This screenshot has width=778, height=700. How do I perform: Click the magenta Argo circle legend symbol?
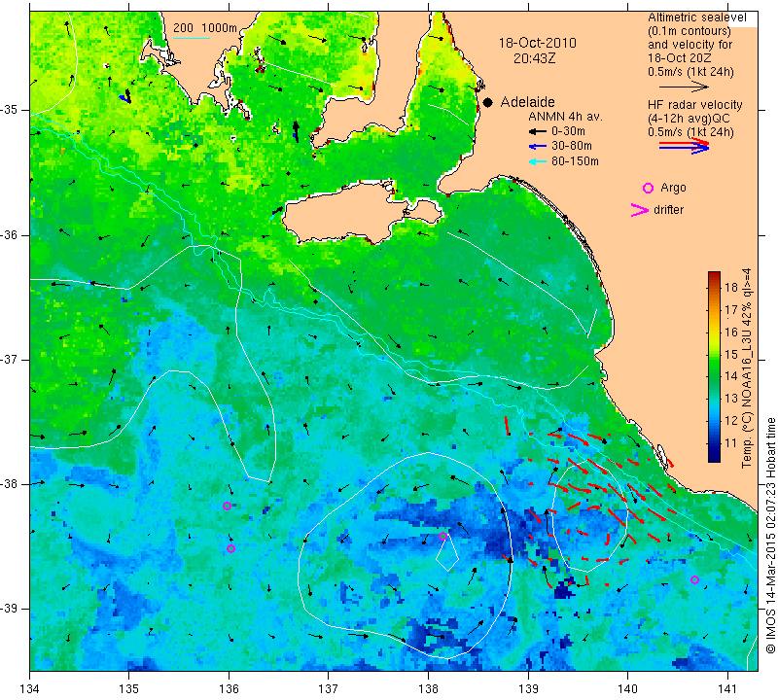pyautogui.click(x=648, y=188)
